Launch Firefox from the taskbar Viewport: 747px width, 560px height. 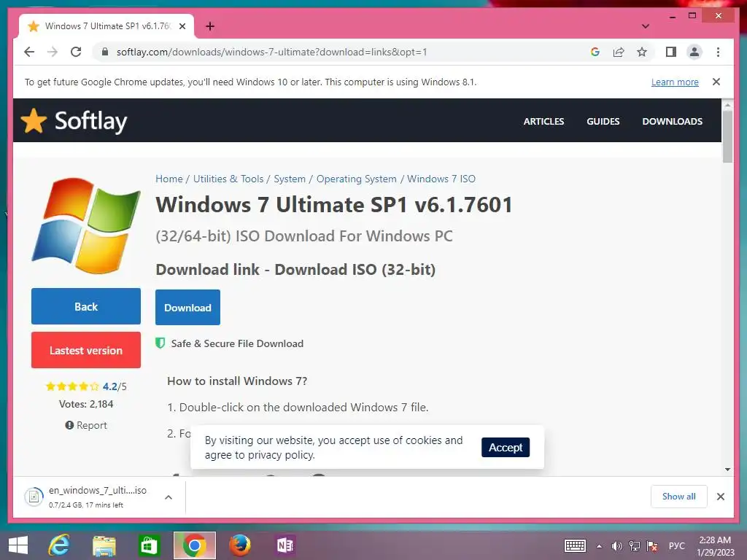click(239, 545)
